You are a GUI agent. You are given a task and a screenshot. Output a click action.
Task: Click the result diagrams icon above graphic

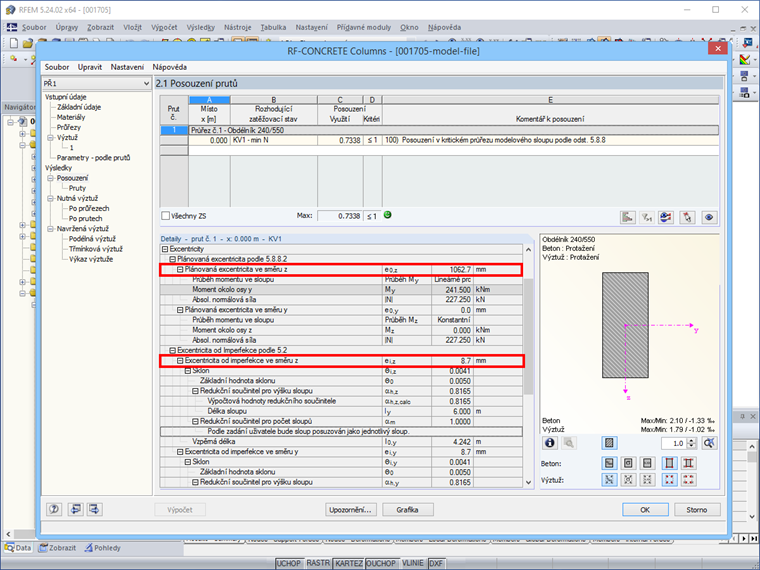coord(628,217)
